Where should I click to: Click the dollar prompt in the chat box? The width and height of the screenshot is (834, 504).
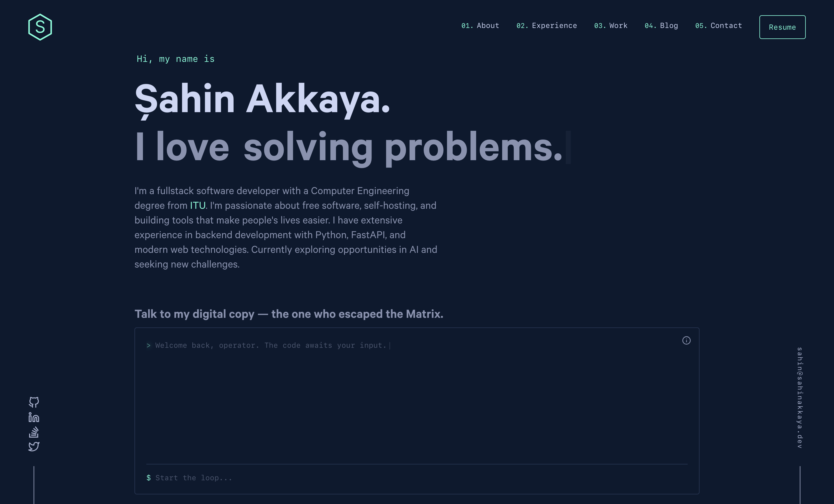coord(149,478)
